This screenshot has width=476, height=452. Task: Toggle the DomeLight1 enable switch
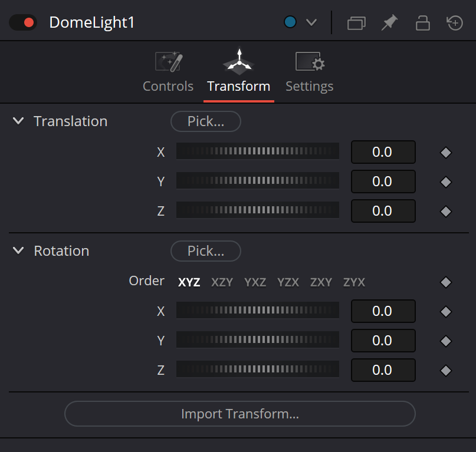click(x=23, y=22)
